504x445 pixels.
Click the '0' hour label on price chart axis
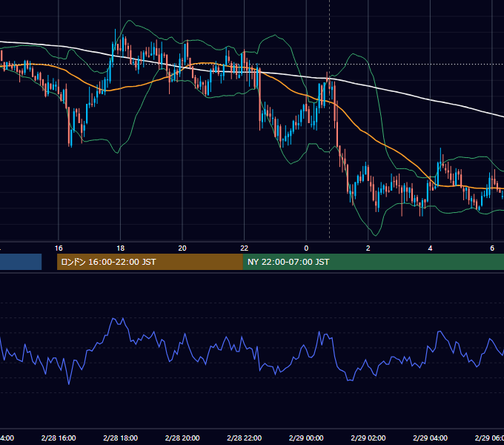point(306,248)
